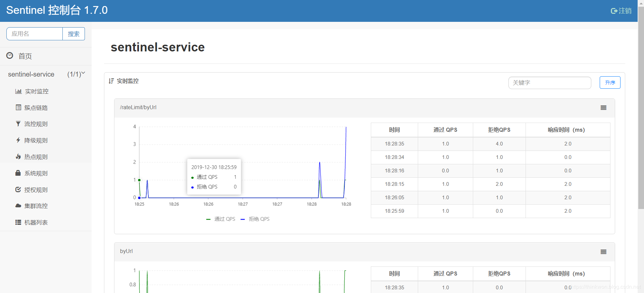Click the check-square icon for 授权规则

[x=18, y=190]
